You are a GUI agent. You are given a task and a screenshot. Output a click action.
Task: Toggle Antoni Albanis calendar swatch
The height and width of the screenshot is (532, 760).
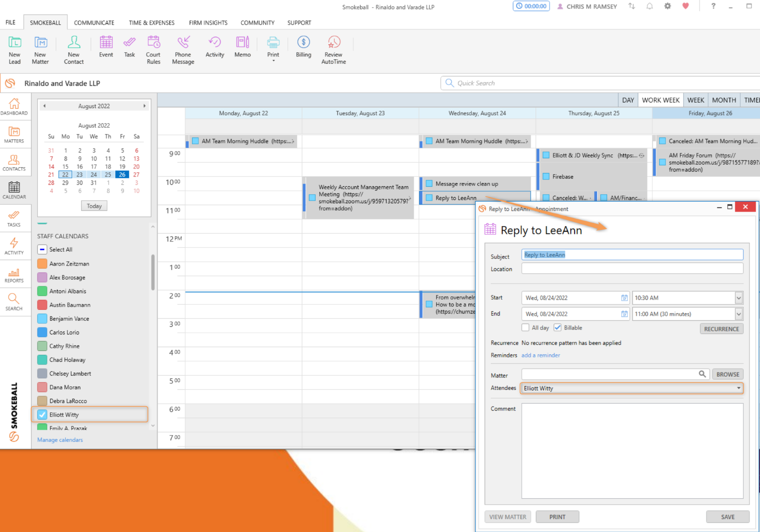[x=42, y=291]
